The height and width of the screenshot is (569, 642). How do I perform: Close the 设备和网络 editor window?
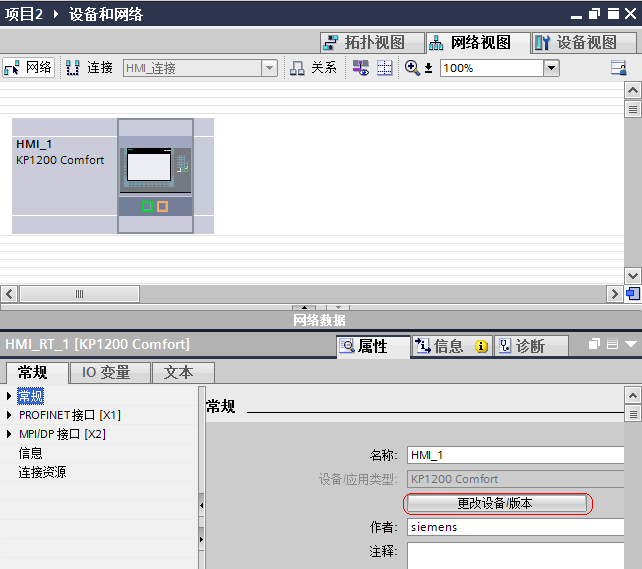(631, 14)
